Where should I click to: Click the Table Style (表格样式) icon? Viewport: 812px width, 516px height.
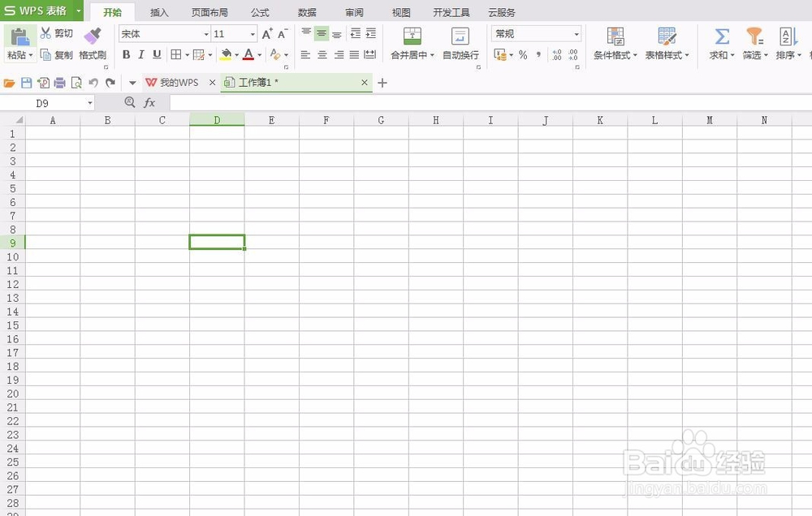[x=667, y=37]
